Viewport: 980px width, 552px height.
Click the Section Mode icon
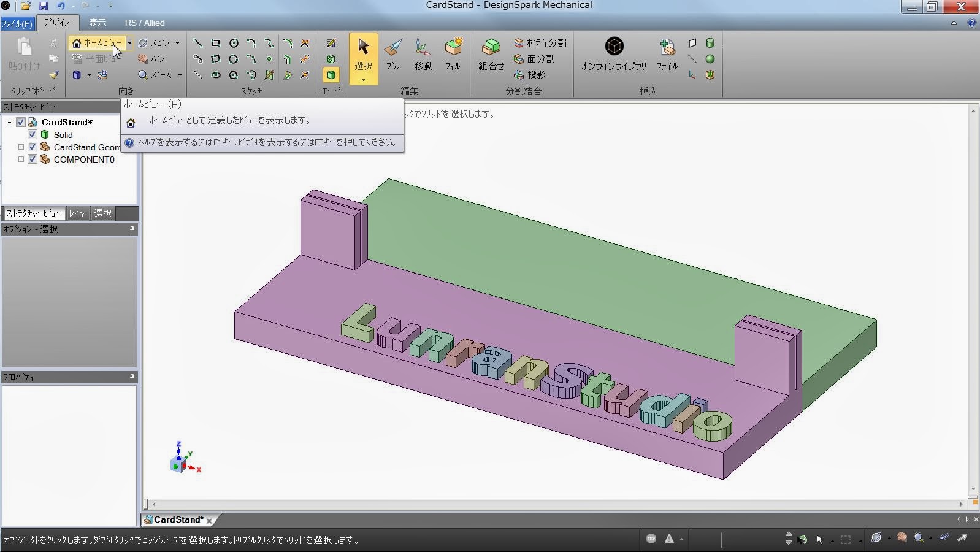tap(331, 59)
